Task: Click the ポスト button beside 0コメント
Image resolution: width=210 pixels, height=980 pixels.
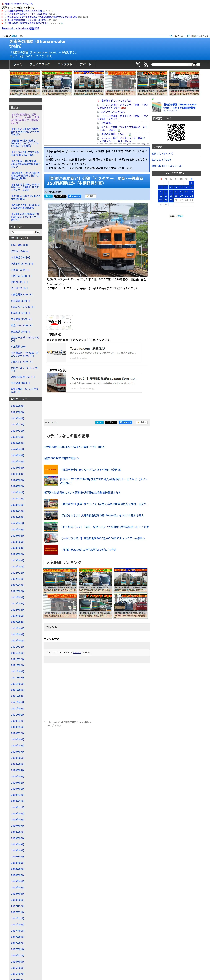Action: pos(111,422)
